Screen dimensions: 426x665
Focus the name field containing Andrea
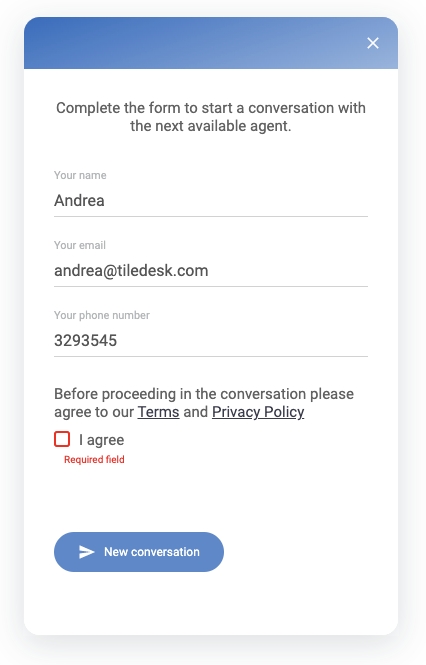(x=211, y=201)
